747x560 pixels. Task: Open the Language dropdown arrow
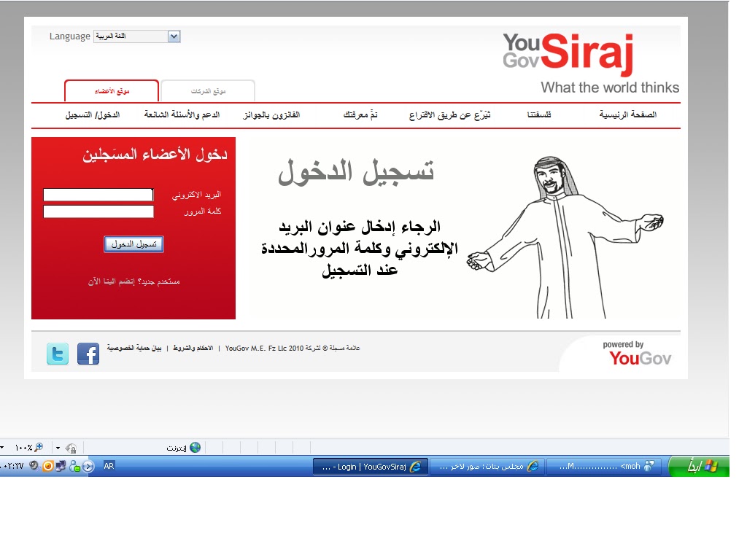[x=174, y=36]
